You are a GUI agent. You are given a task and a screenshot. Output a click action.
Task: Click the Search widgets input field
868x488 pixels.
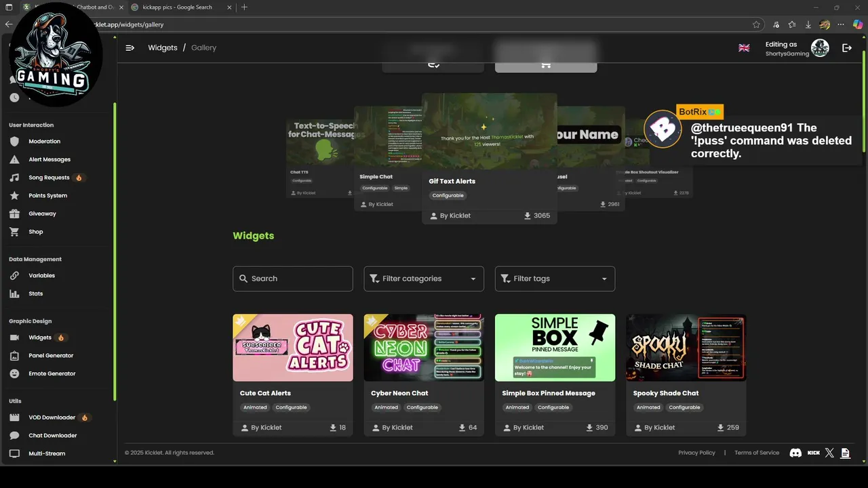[293, 279]
